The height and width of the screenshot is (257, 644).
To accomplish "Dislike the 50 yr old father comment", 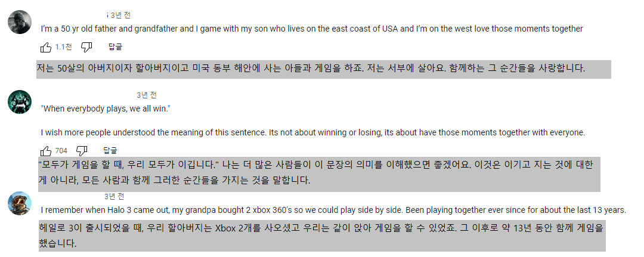I will point(86,48).
